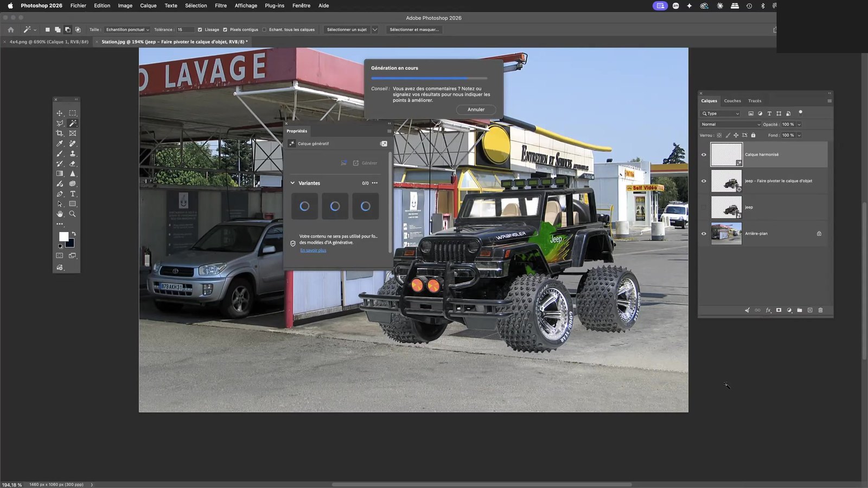Lock all on the layer (padlock icon)
868x488 pixels.
point(753,135)
